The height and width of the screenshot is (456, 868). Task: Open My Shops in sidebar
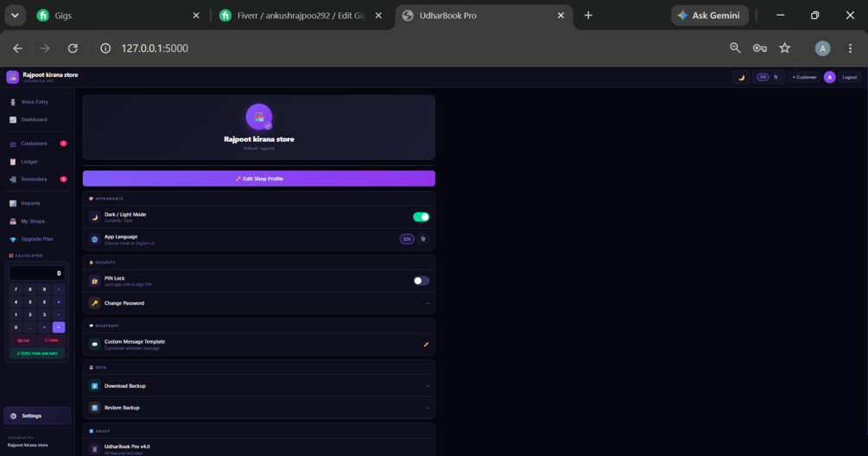(36, 221)
